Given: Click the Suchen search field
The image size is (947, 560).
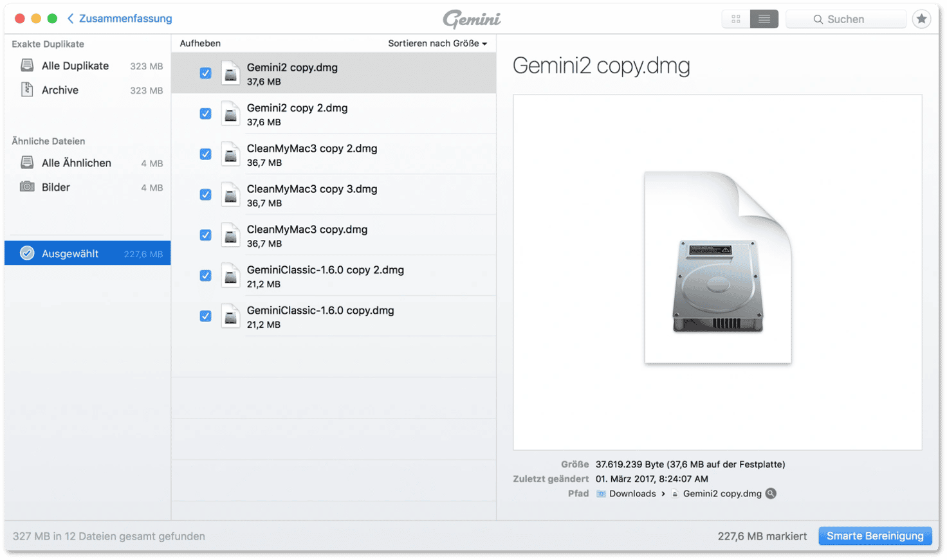Looking at the screenshot, I should tap(845, 19).
